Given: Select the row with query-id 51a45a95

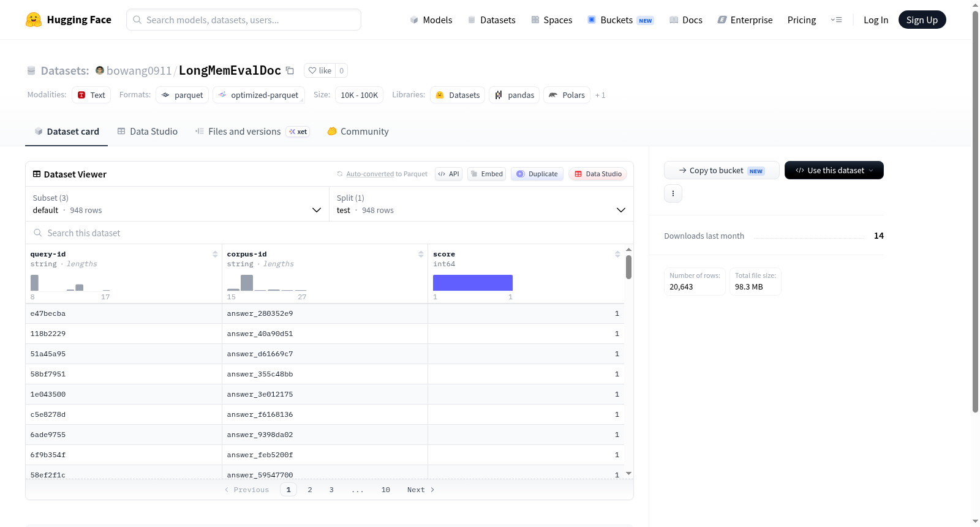Looking at the screenshot, I should click(325, 354).
